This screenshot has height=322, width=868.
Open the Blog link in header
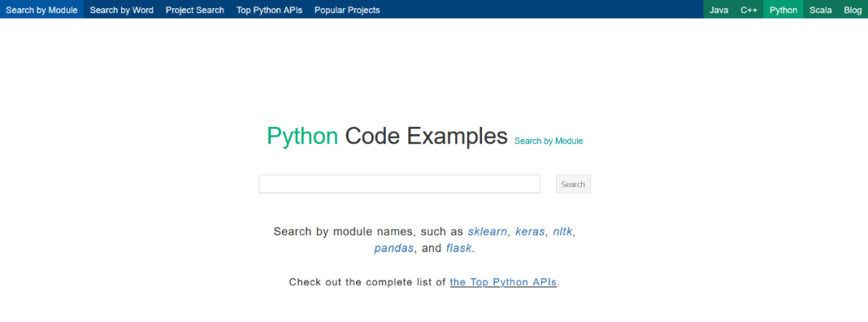852,10
